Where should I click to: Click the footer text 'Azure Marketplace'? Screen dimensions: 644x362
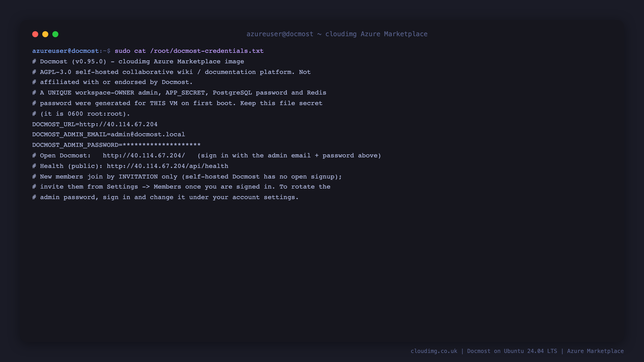596,351
